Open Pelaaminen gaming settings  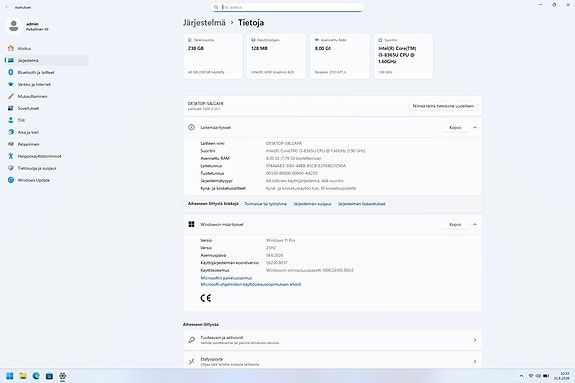point(47,144)
